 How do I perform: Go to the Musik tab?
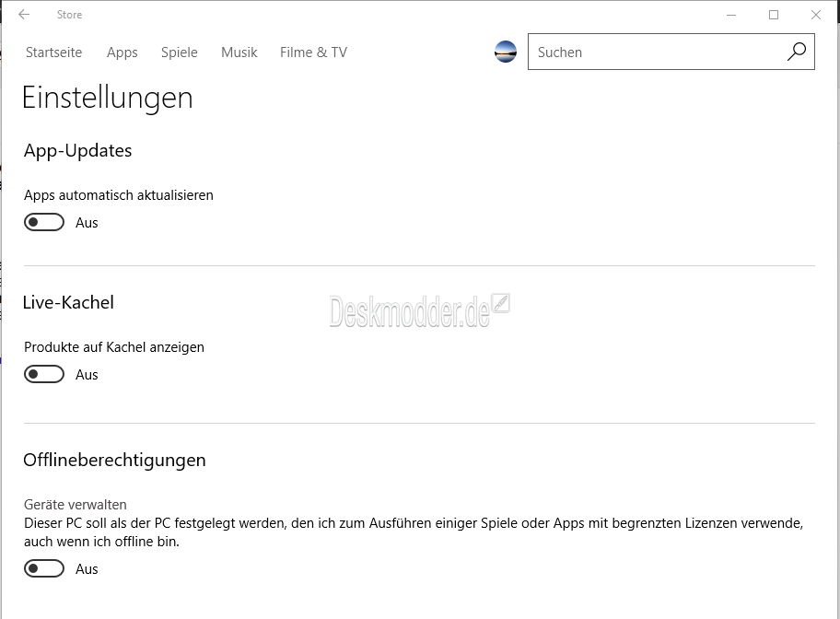239,52
